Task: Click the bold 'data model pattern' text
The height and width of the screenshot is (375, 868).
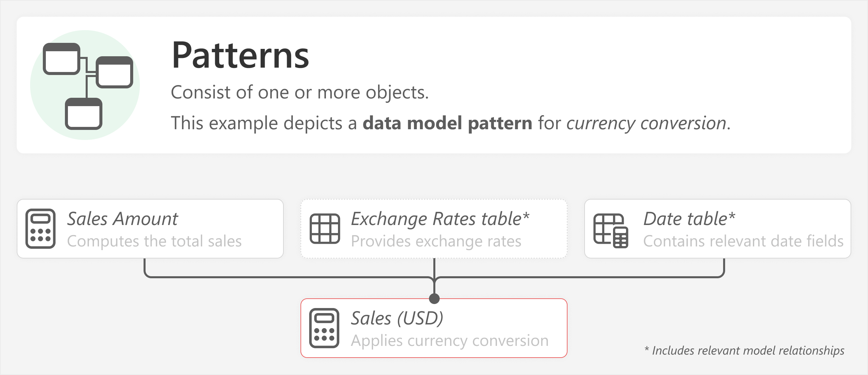Action: click(447, 123)
